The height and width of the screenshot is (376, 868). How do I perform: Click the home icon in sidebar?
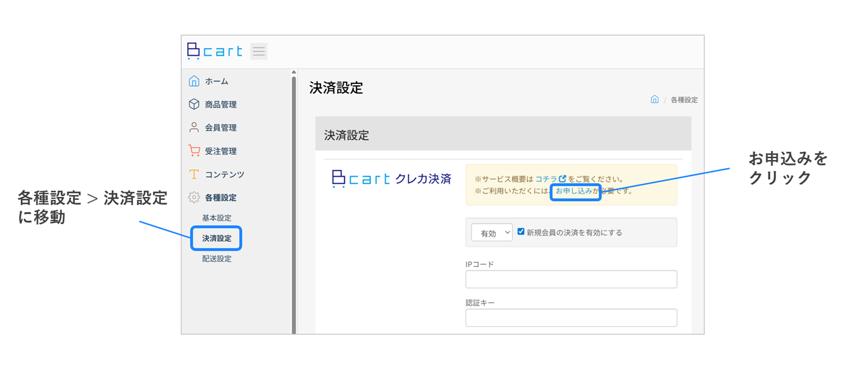coord(194,81)
